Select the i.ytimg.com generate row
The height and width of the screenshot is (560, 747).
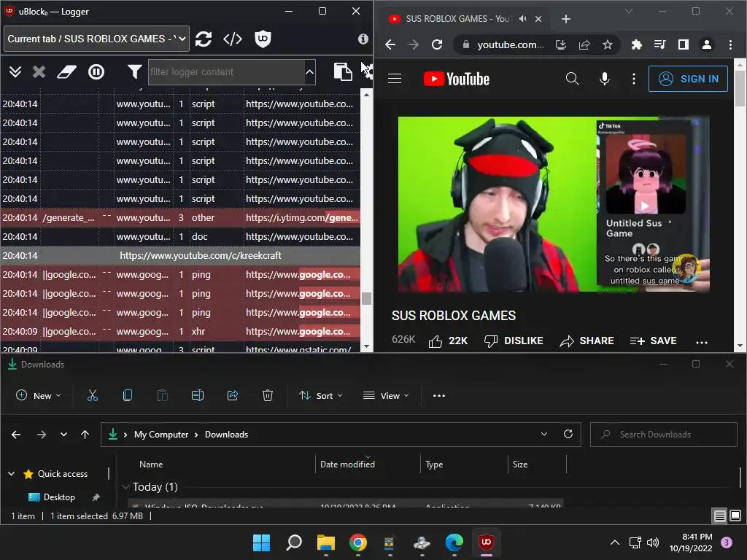point(180,217)
